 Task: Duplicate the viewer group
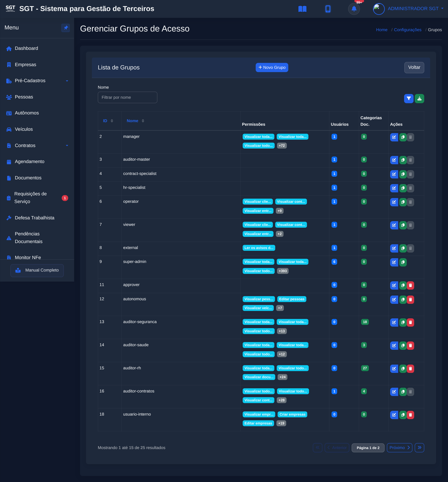(x=403, y=225)
